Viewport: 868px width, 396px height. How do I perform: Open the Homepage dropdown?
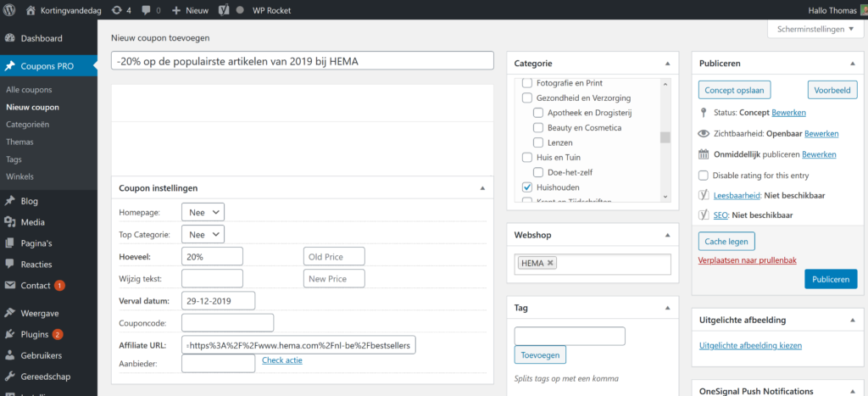[203, 212]
